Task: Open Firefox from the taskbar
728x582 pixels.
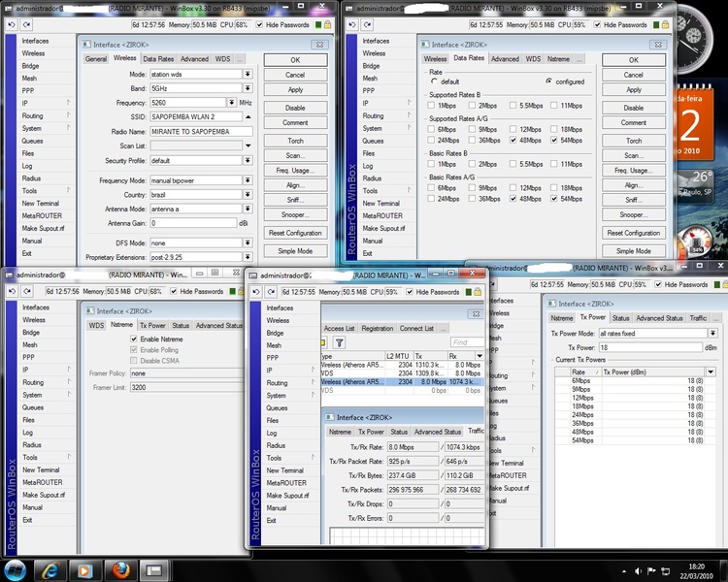Action: point(120,571)
